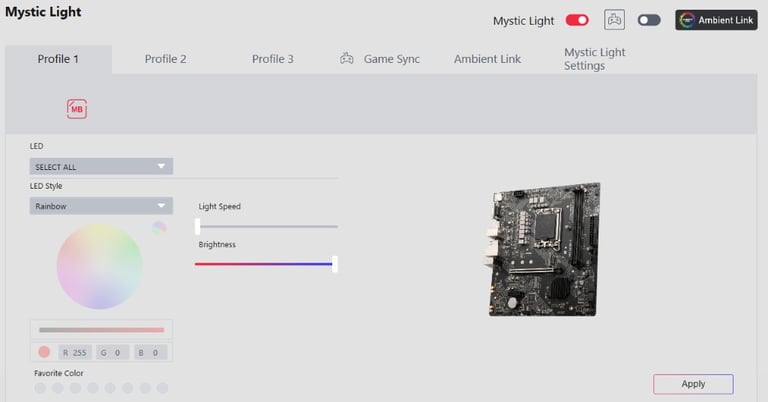Open the Mystic Light Settings tab
The width and height of the screenshot is (768, 402).
click(595, 59)
